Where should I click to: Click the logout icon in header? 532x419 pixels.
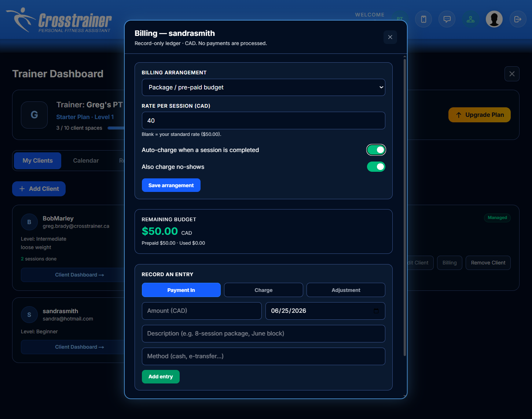pos(518,19)
